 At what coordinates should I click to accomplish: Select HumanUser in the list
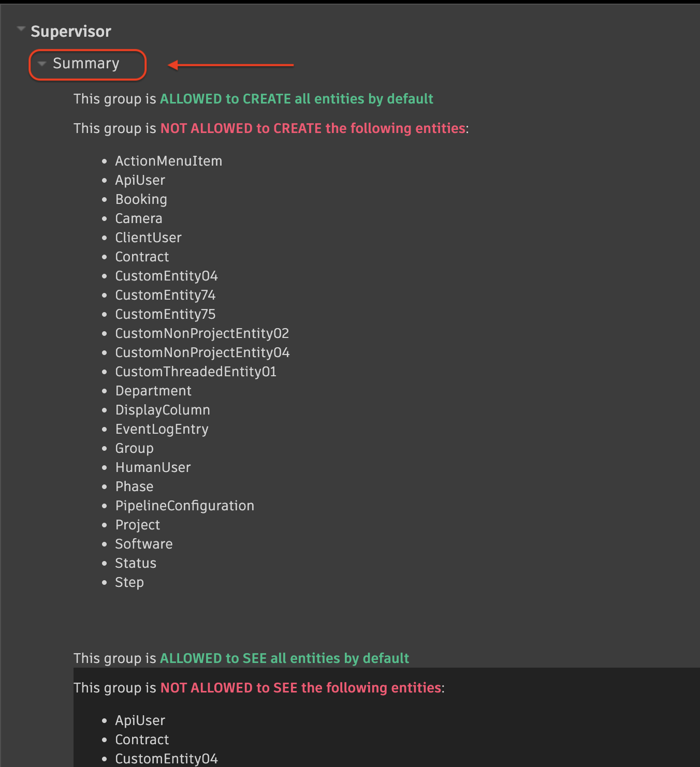coord(153,467)
